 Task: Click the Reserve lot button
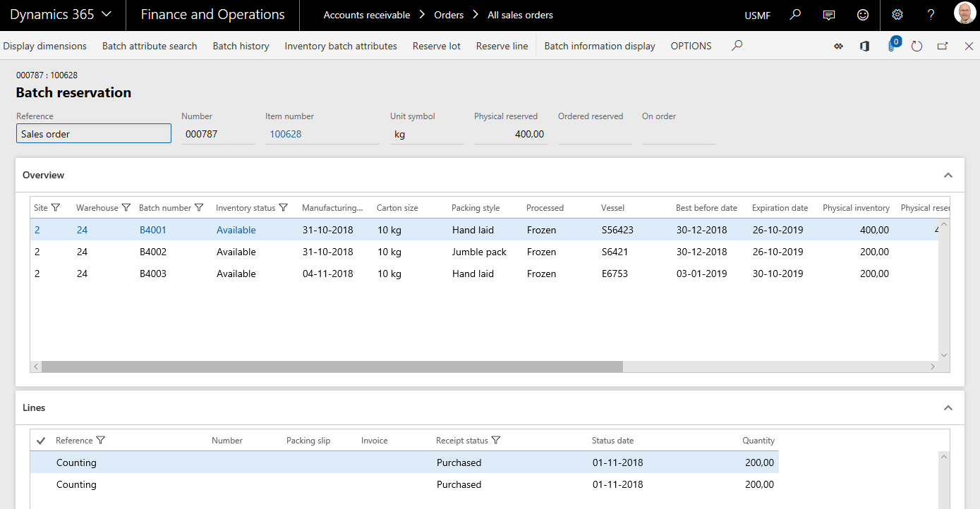click(x=436, y=46)
